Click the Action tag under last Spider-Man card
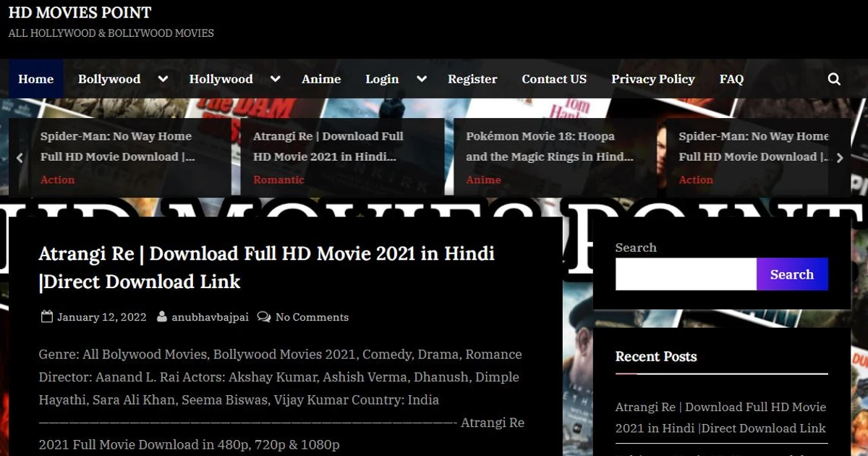 (696, 180)
